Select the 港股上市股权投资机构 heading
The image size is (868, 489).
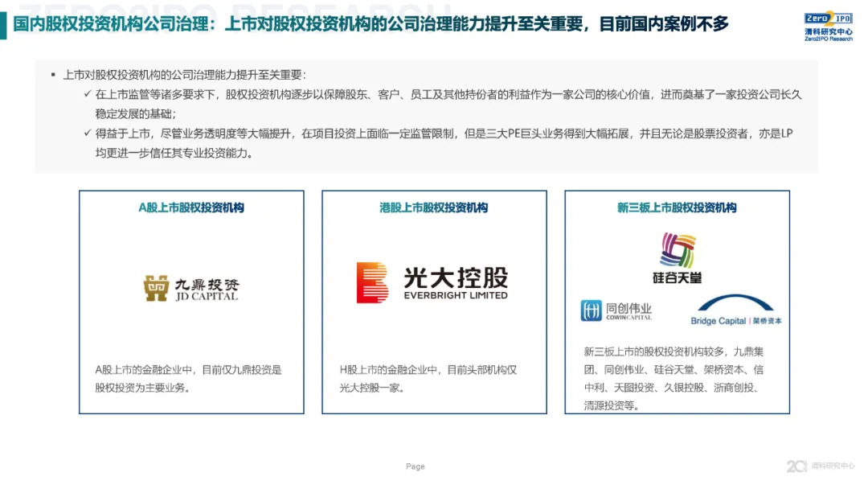(434, 208)
